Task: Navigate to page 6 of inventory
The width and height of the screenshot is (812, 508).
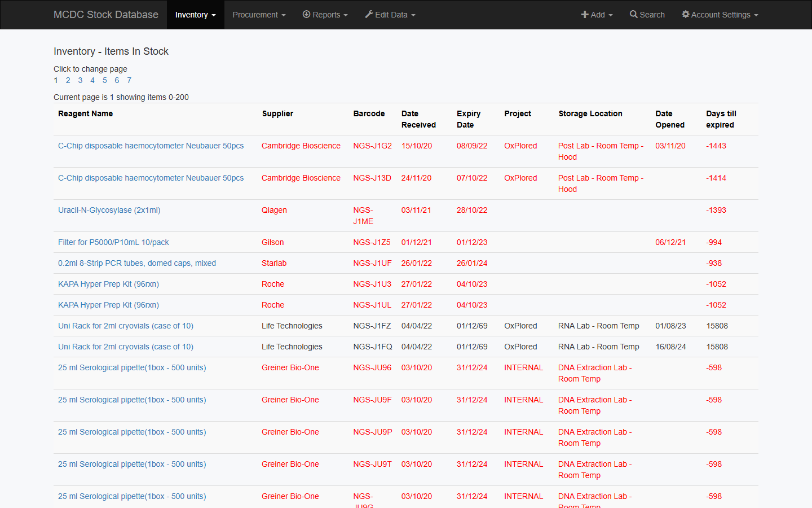Action: [117, 80]
